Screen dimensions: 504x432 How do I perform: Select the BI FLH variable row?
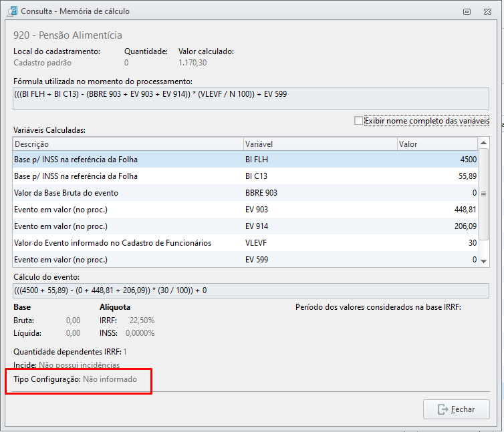coord(245,160)
